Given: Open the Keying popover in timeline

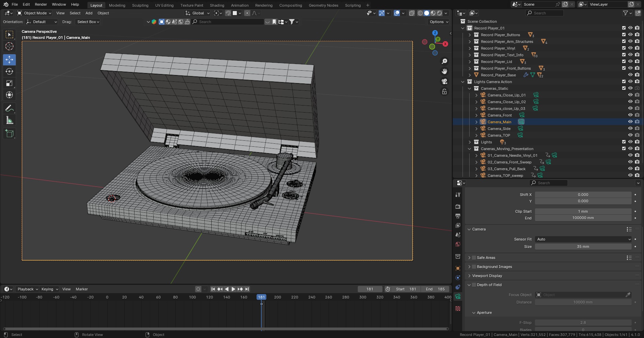Looking at the screenshot, I should point(49,289).
